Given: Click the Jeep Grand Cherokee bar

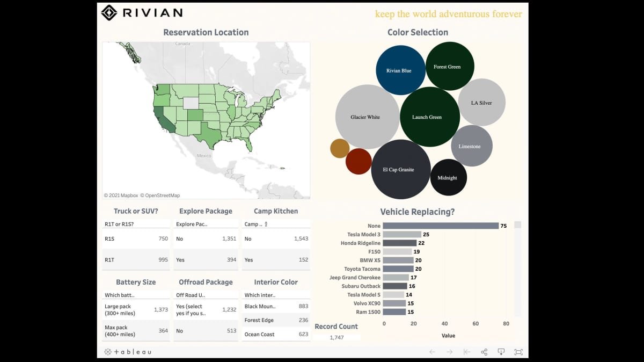Looking at the screenshot, I should point(396,277).
